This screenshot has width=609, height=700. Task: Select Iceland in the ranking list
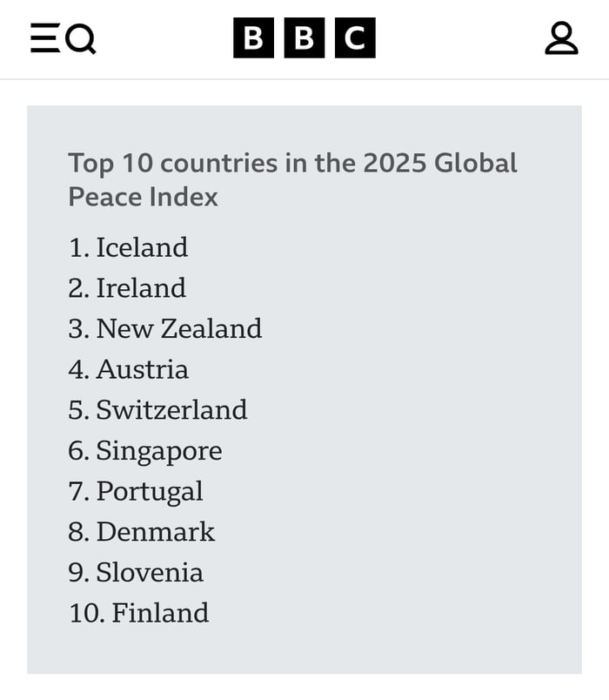coord(141,247)
